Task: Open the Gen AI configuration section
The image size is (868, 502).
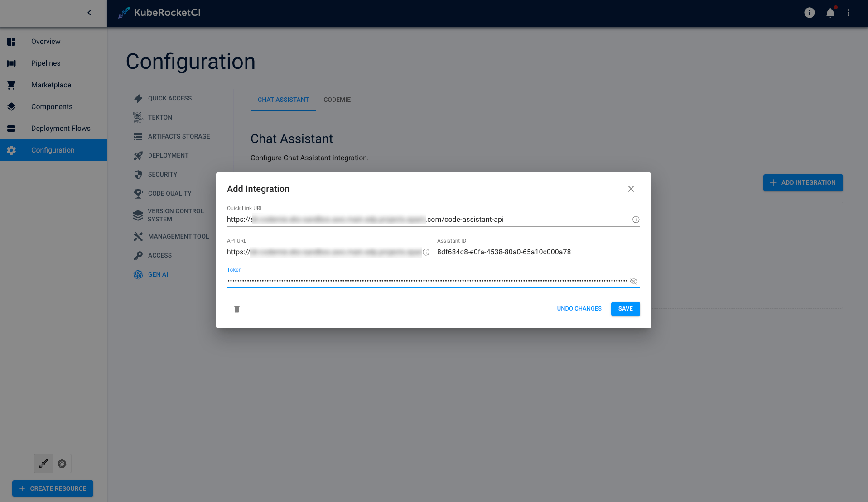Action: click(x=158, y=275)
